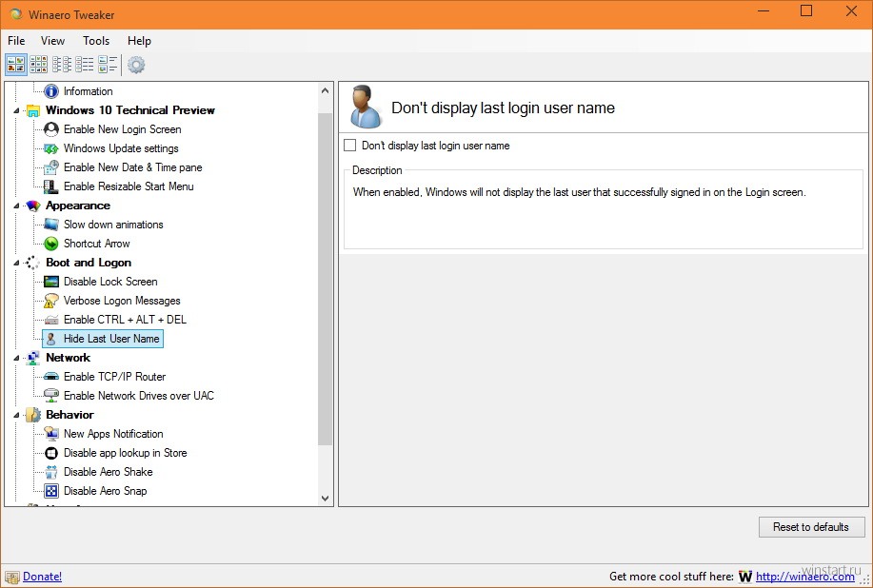Click the Slow down animations icon
The width and height of the screenshot is (873, 588).
point(51,225)
